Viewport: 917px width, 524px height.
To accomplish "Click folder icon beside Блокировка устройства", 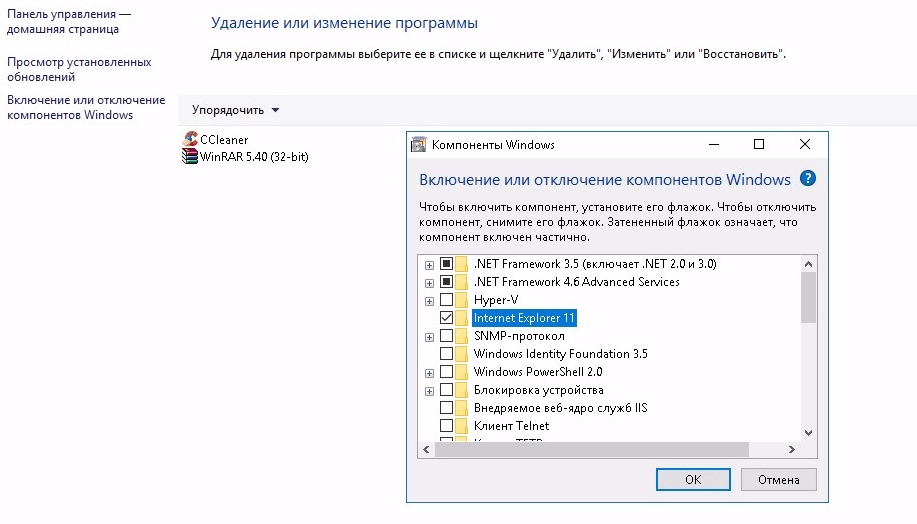I will [461, 390].
